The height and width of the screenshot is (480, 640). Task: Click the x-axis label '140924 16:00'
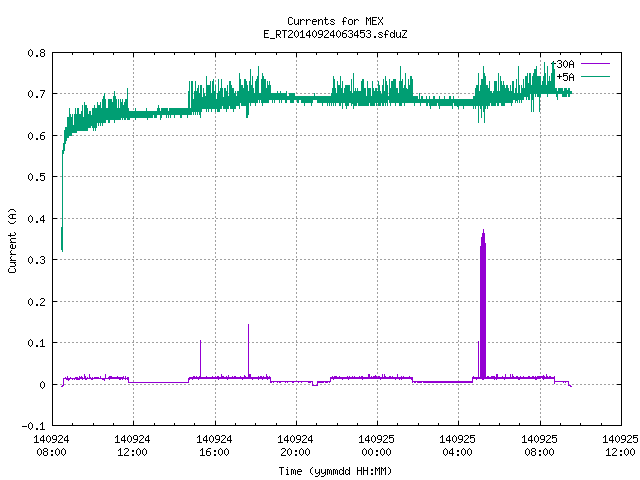(x=214, y=446)
